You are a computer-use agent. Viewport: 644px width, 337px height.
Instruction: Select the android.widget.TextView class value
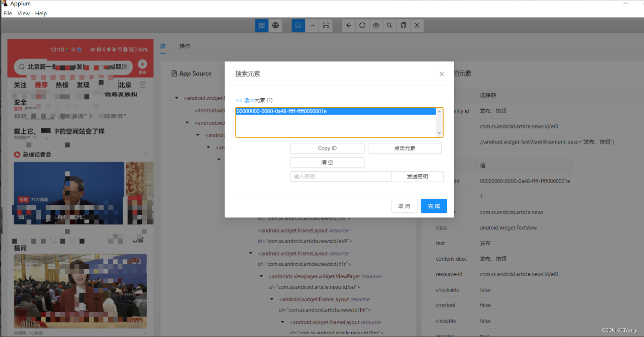(508, 228)
